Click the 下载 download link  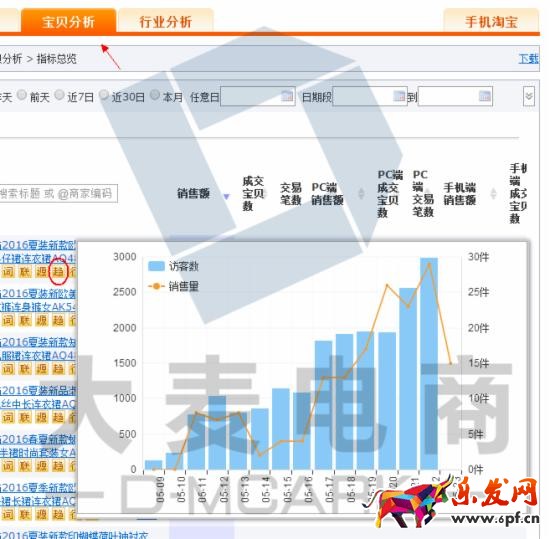pyautogui.click(x=529, y=59)
